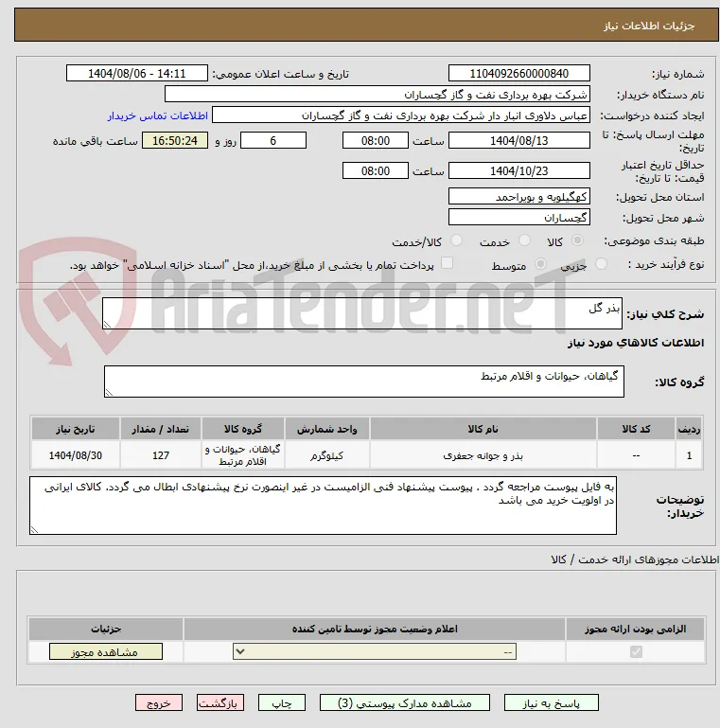
Task: Open مشاهده مدارک پیوستی (3) button
Action: [x=405, y=703]
